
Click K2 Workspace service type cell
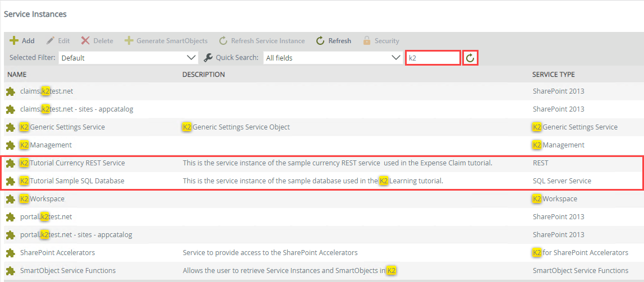pyautogui.click(x=555, y=199)
